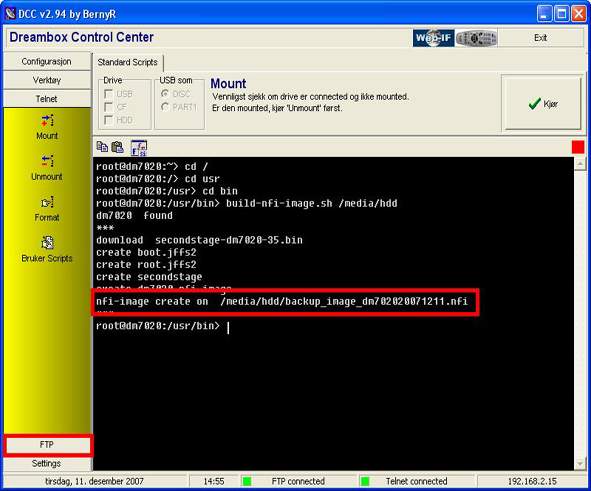Open the Verktøy section
The height and width of the screenshot is (491, 591).
[47, 80]
